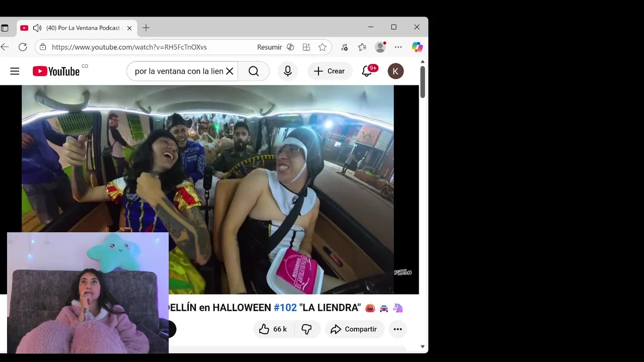
Task: Mute the tab via speaker icon
Action: pyautogui.click(x=37, y=28)
